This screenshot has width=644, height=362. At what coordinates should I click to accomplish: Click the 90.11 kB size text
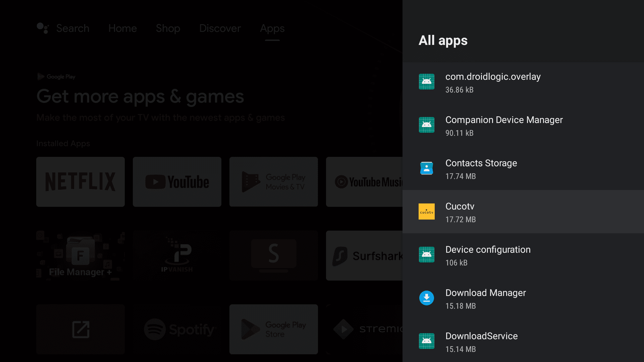pos(459,133)
